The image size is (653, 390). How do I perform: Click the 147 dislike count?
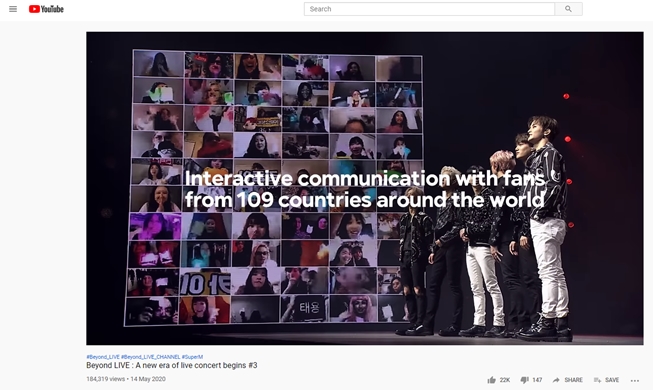click(x=537, y=380)
